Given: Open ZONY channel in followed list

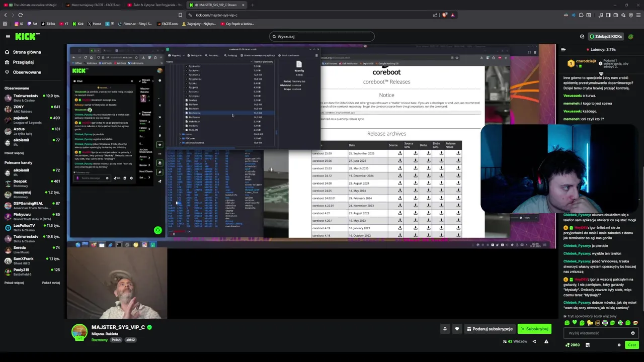Looking at the screenshot, I should coord(32,109).
